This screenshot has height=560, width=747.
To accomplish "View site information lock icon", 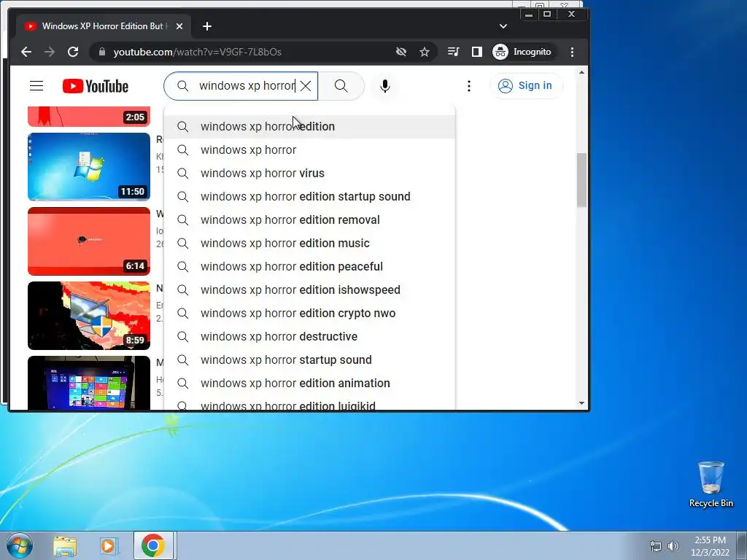I will coord(101,52).
